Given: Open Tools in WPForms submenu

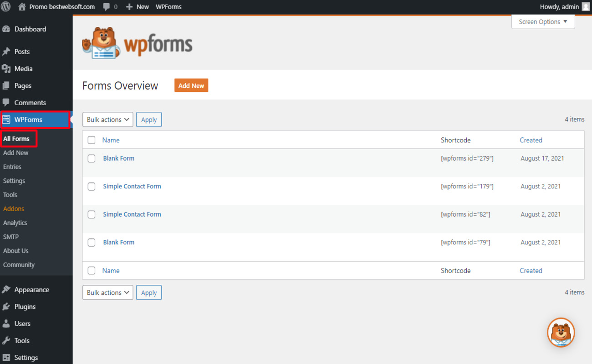Looking at the screenshot, I should click(x=10, y=195).
